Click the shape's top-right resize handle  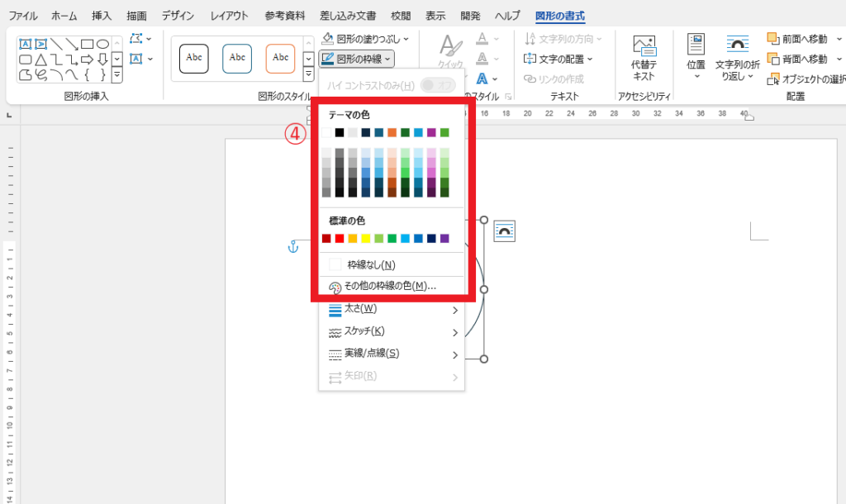click(484, 220)
